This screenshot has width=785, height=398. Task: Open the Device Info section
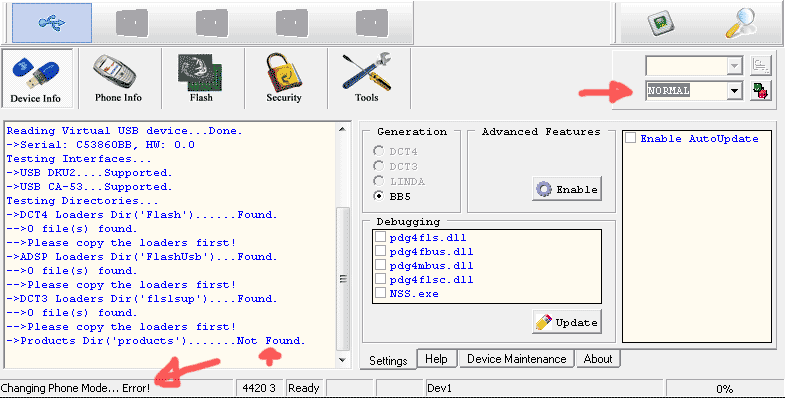[37, 79]
